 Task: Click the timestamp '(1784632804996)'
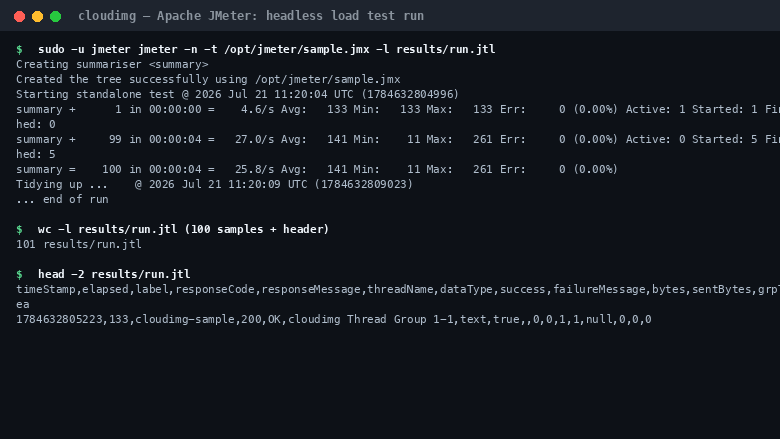(x=410, y=94)
